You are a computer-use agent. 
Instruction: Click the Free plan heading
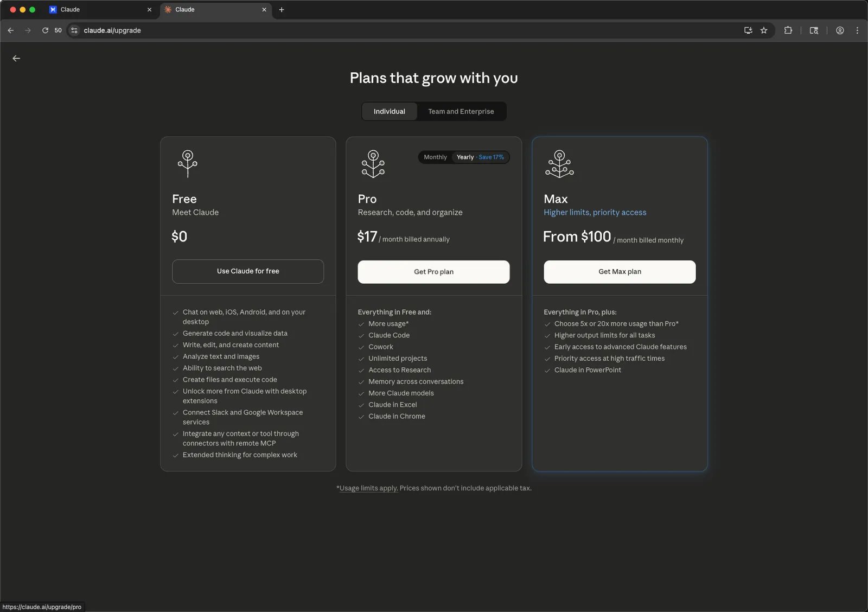[x=184, y=199]
